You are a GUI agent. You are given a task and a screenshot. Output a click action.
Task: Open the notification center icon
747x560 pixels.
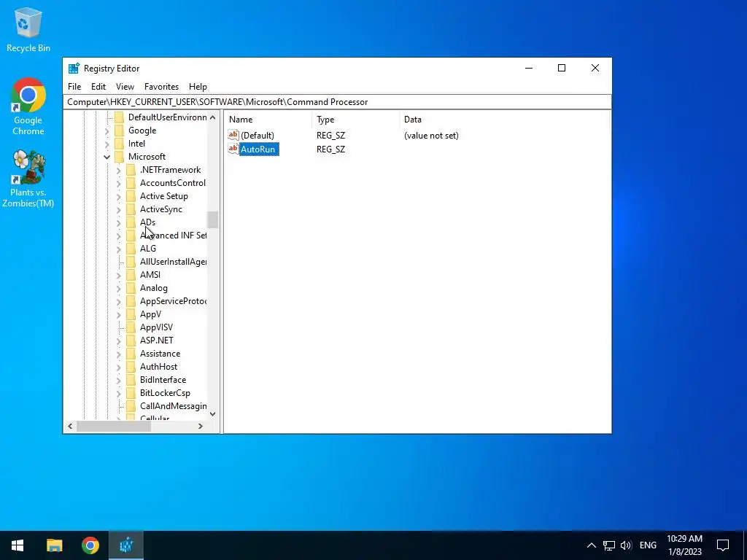(723, 545)
